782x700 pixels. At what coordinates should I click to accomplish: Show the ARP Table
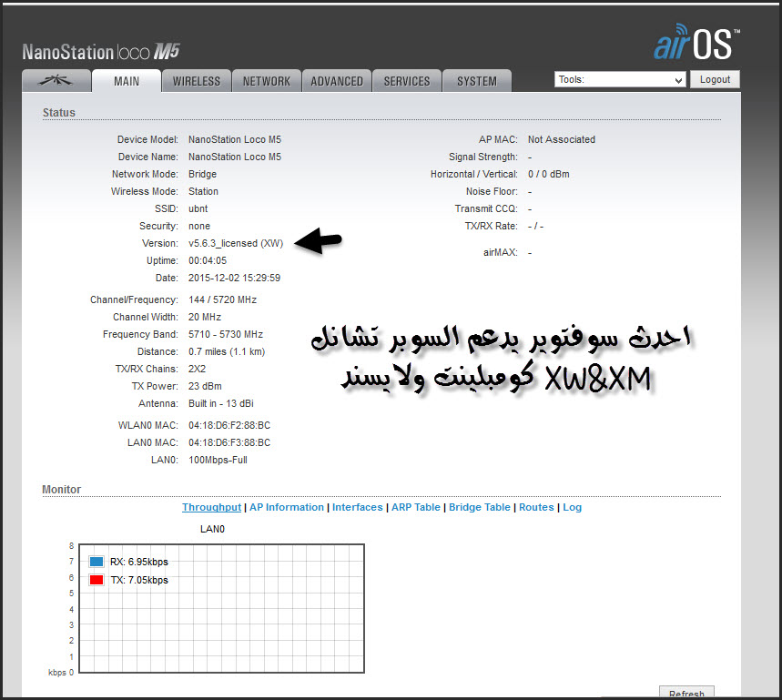pyautogui.click(x=416, y=507)
